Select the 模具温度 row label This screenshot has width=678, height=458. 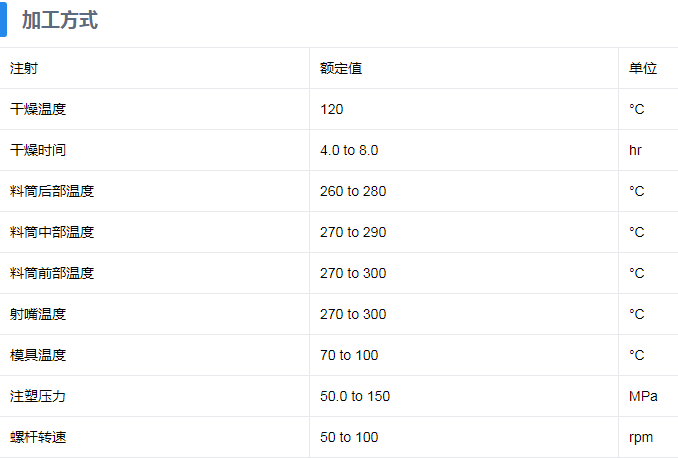point(38,355)
